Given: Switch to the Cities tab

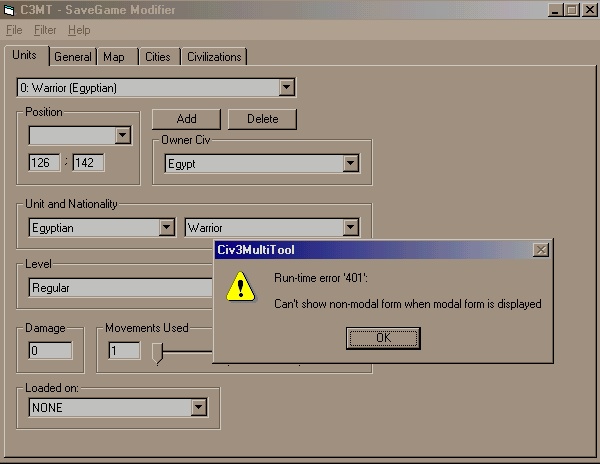Looking at the screenshot, I should (157, 57).
